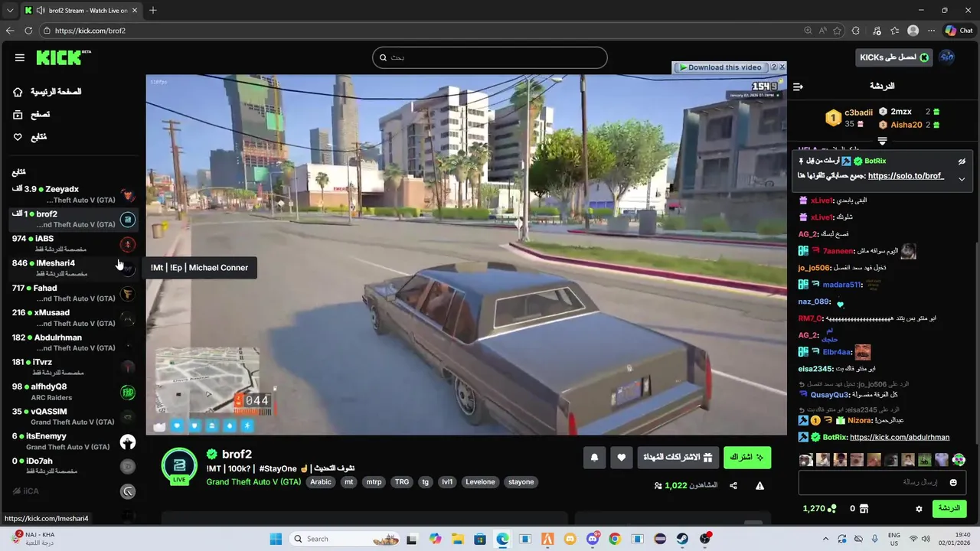
Task: Open xMusaad channel in sidebar
Action: coord(73,318)
